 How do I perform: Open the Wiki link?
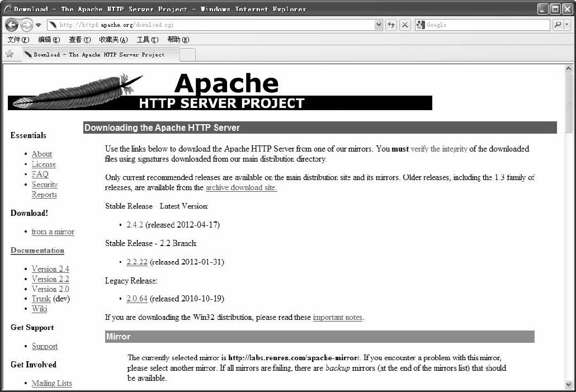[x=39, y=309]
